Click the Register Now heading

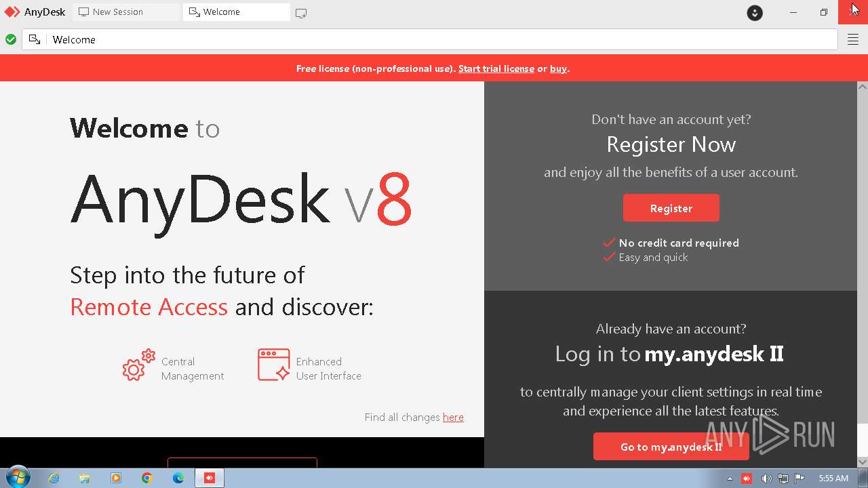(671, 144)
